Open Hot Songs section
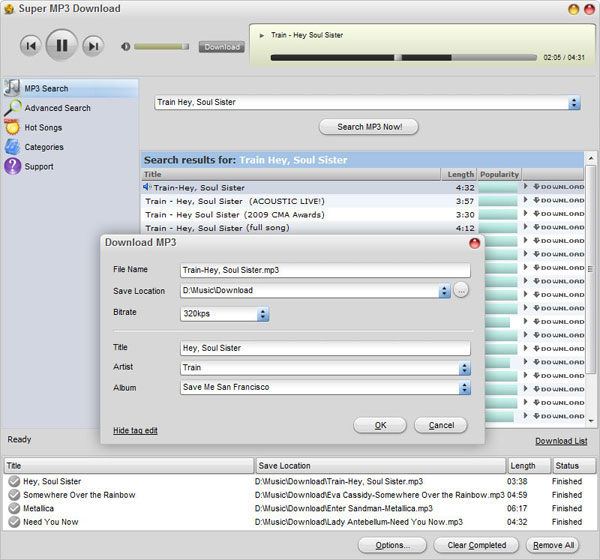This screenshot has height=560, width=600. click(43, 127)
